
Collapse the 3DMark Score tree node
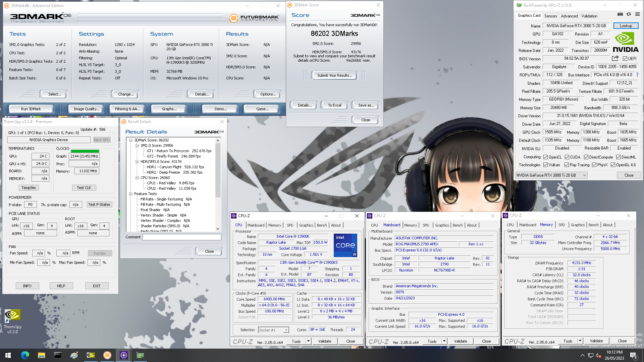[131, 140]
